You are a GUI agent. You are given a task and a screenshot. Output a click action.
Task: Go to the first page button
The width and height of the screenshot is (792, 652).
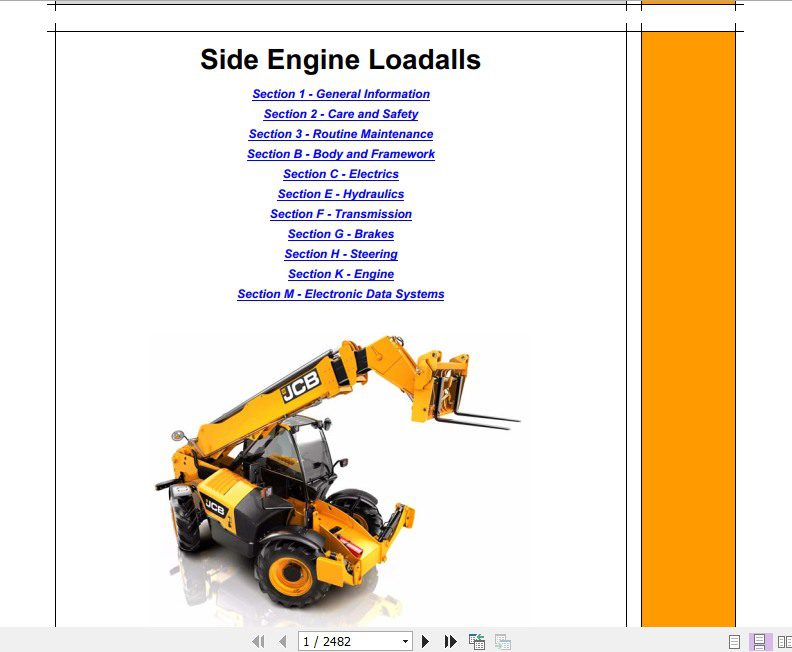pyautogui.click(x=258, y=641)
